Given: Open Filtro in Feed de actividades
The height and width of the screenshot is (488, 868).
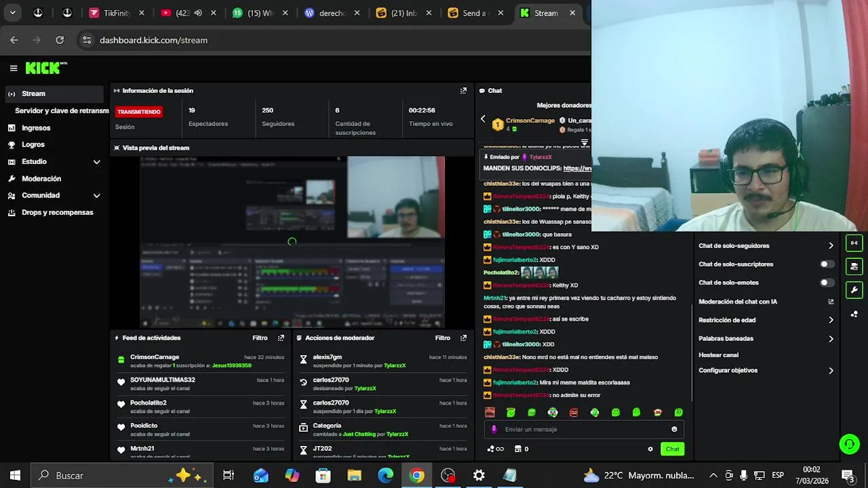Looking at the screenshot, I should pos(260,338).
